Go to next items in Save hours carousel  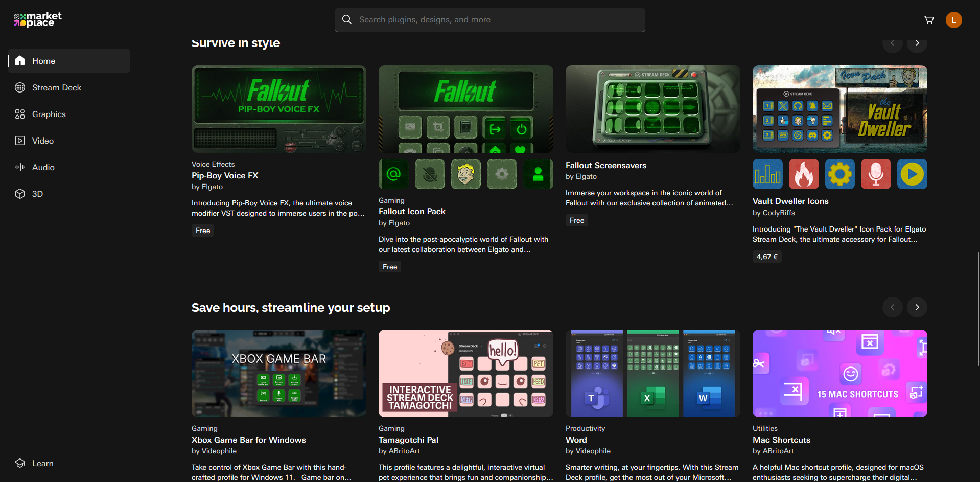click(x=917, y=307)
